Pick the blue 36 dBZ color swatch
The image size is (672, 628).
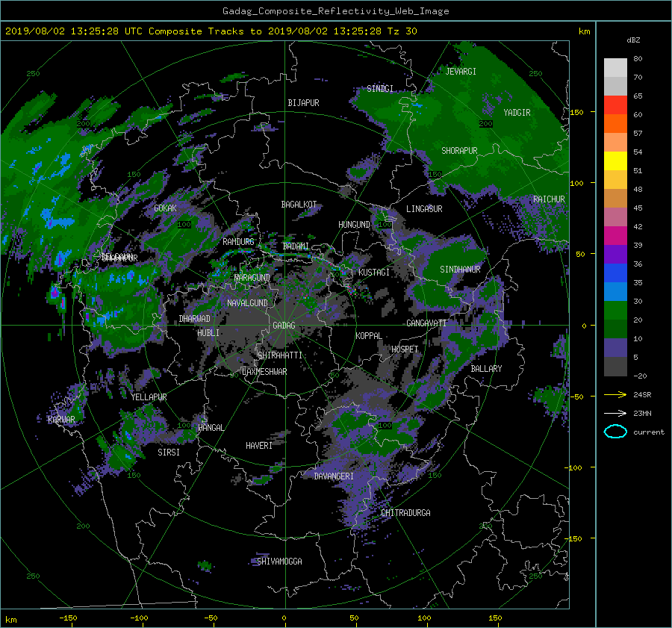615,273
